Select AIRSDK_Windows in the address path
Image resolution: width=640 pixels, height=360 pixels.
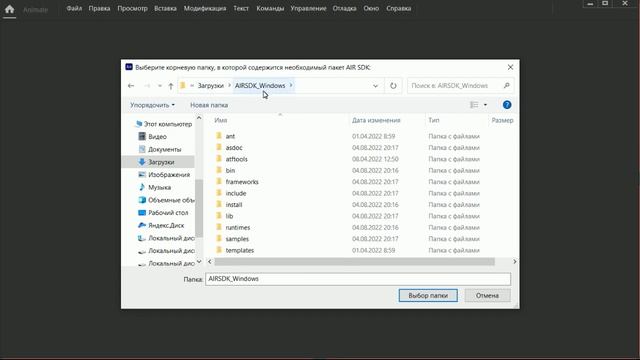(x=260, y=86)
